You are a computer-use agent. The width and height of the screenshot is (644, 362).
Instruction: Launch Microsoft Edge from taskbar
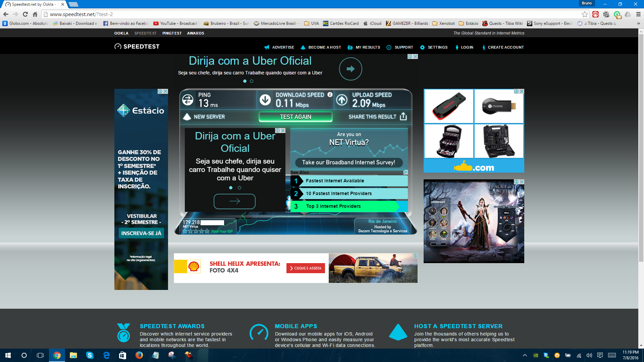pyautogui.click(x=106, y=355)
